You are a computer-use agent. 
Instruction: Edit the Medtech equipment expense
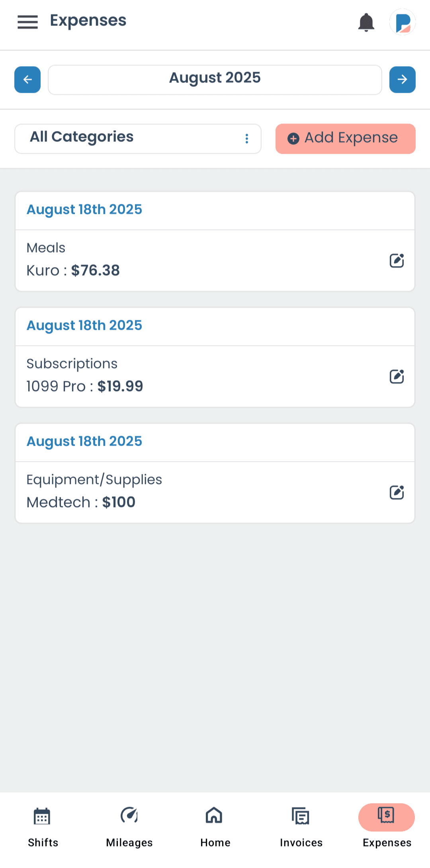click(397, 492)
